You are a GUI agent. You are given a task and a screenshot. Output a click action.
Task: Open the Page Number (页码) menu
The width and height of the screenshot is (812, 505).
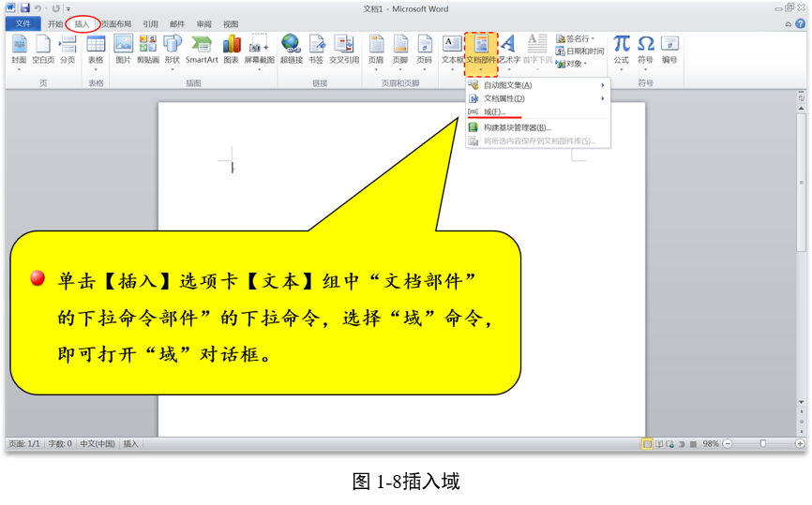425,52
